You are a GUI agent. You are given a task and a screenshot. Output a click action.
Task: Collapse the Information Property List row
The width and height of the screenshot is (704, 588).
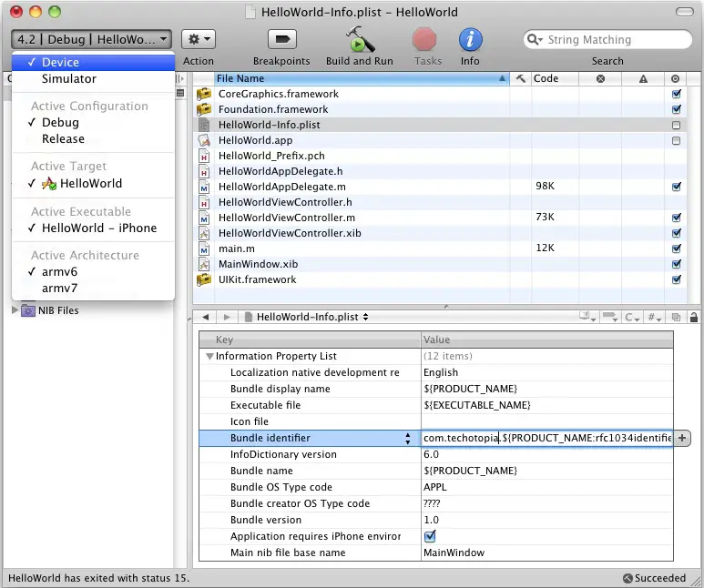(209, 356)
